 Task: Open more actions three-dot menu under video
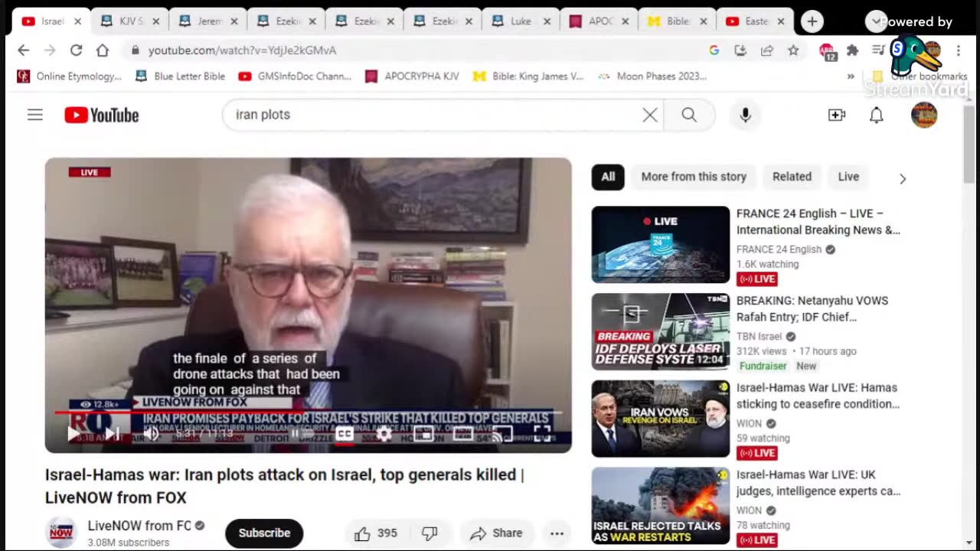point(557,533)
